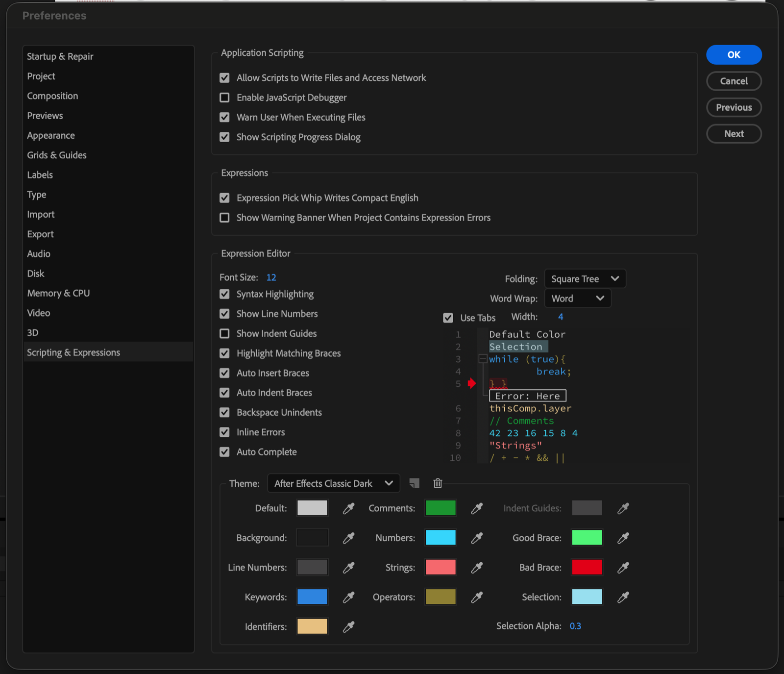
Task: Click the Selection Alpha value 0.3
Action: click(x=575, y=626)
